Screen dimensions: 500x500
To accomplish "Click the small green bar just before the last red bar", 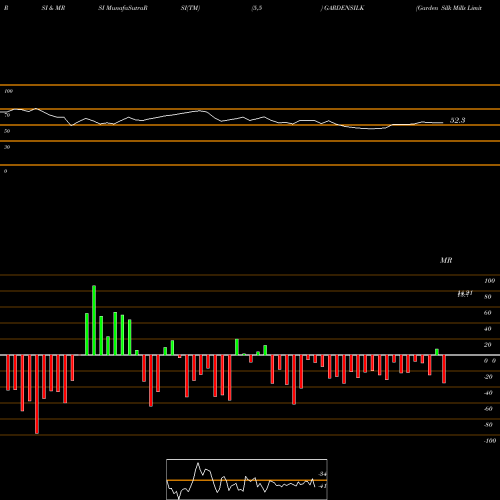I will coord(437,352).
